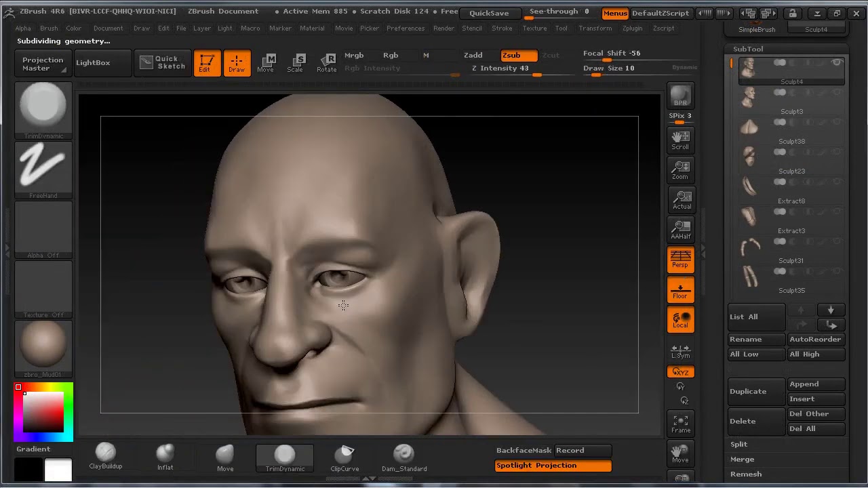Hide the Sculpt4 subtool with eye icon
This screenshot has width=868, height=488.
coord(837,63)
